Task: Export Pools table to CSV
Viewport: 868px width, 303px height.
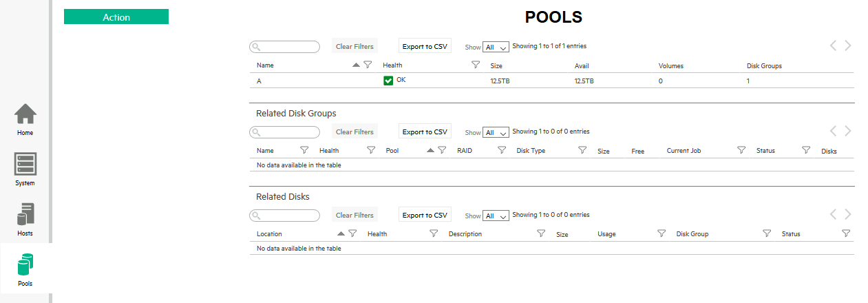Action: 425,47
